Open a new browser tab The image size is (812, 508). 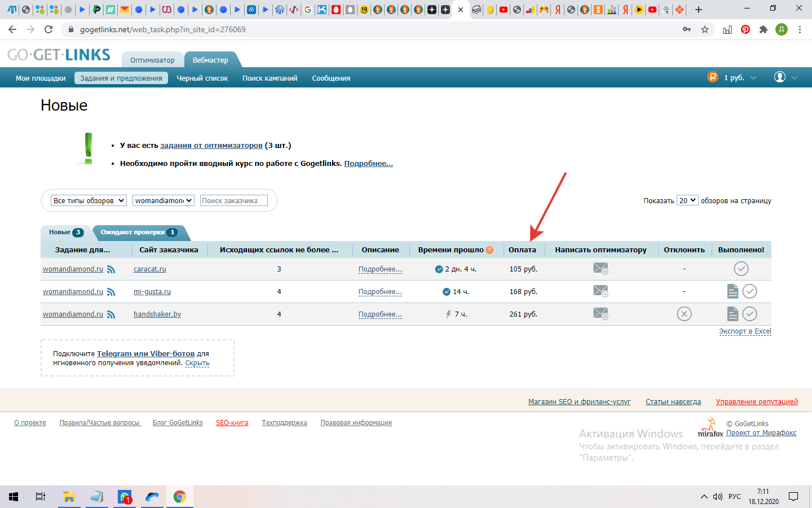coord(699,10)
